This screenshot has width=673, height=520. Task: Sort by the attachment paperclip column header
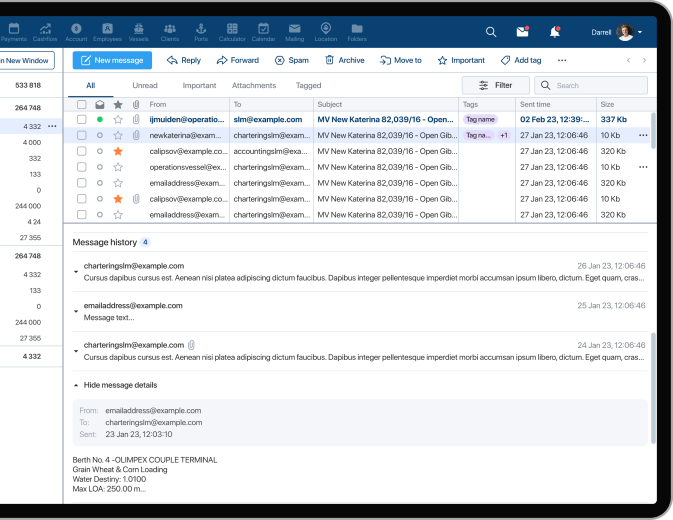click(x=136, y=105)
